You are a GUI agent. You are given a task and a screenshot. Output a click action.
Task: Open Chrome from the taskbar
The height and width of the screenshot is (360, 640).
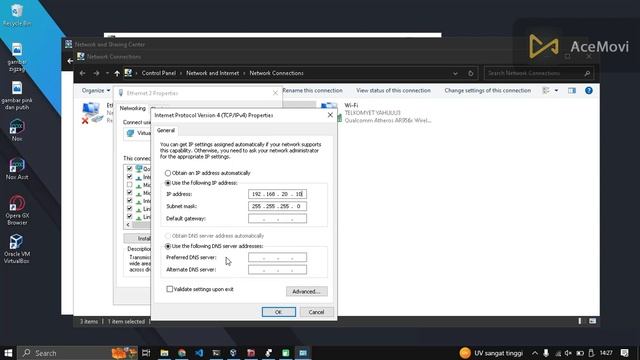(x=182, y=353)
